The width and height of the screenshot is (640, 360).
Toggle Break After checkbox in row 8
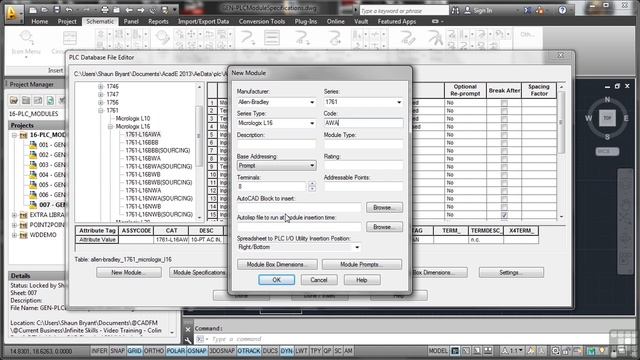(x=504, y=159)
